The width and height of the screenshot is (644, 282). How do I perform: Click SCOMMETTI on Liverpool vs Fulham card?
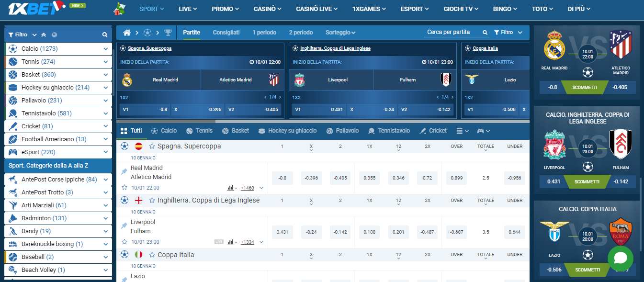click(587, 181)
